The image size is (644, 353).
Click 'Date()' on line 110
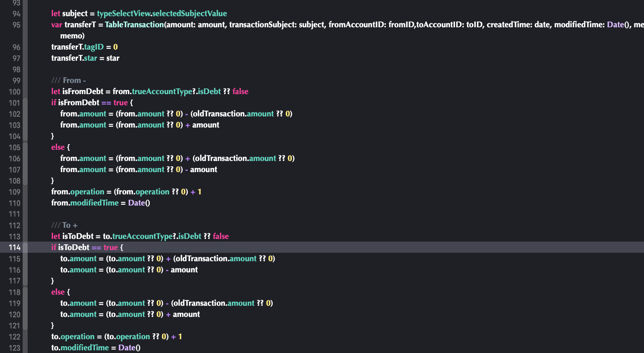(x=139, y=203)
